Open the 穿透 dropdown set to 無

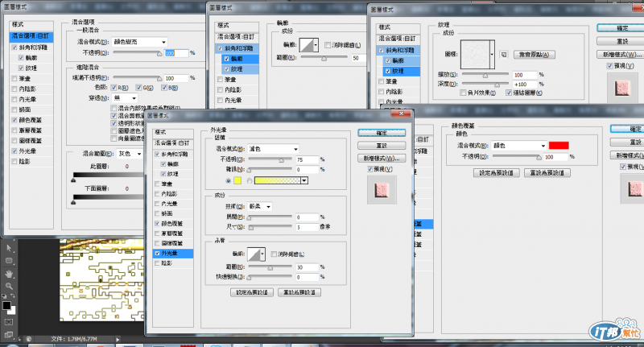coord(125,98)
